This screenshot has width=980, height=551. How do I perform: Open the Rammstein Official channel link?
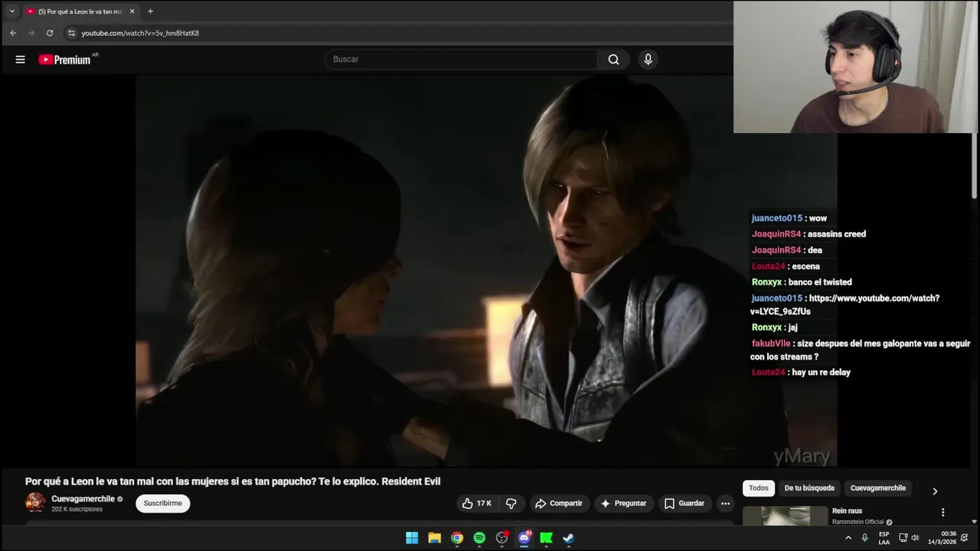pyautogui.click(x=858, y=522)
